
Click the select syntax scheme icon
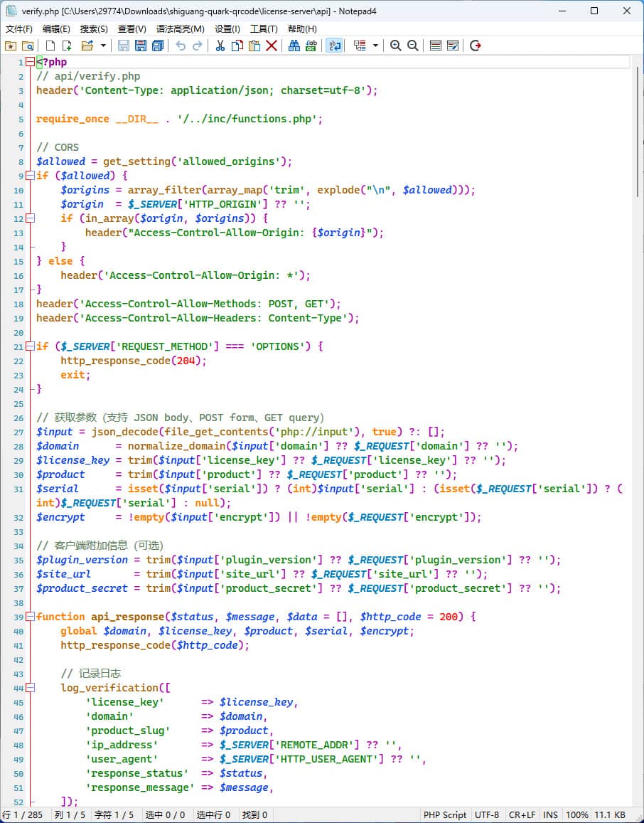pyautogui.click(x=435, y=46)
